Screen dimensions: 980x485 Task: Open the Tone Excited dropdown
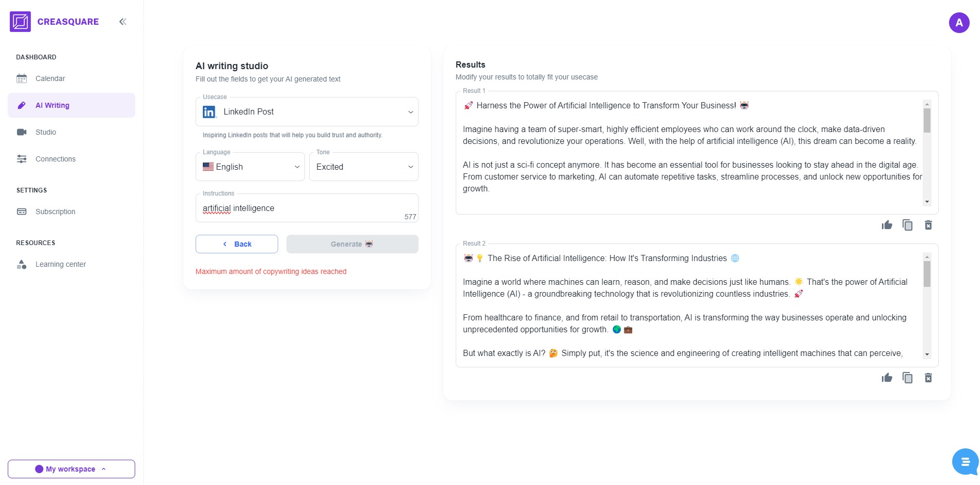(364, 167)
